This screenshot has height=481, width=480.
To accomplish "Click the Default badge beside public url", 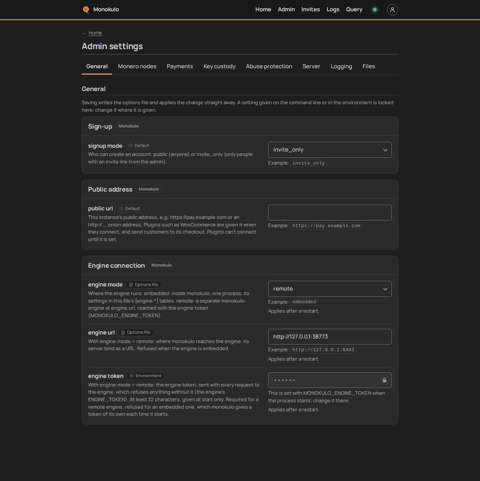I will pyautogui.click(x=130, y=208).
